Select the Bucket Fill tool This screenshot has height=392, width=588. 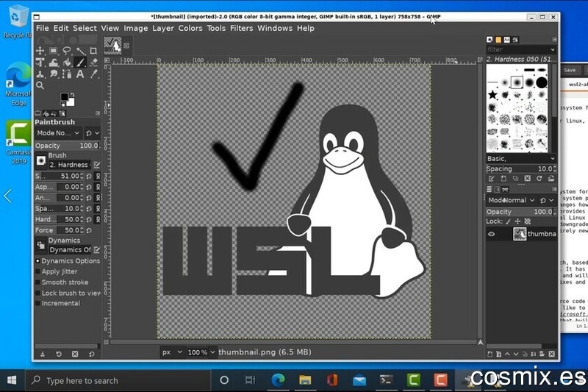coord(67,63)
